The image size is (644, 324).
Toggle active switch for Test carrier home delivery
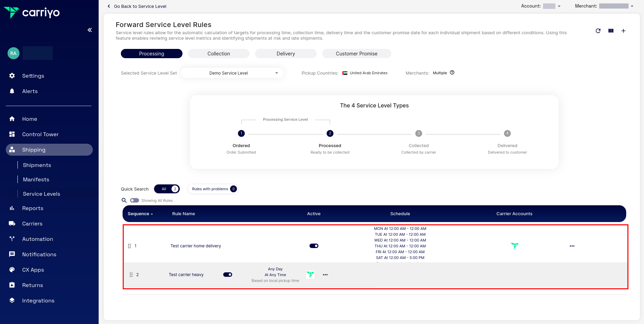point(314,246)
